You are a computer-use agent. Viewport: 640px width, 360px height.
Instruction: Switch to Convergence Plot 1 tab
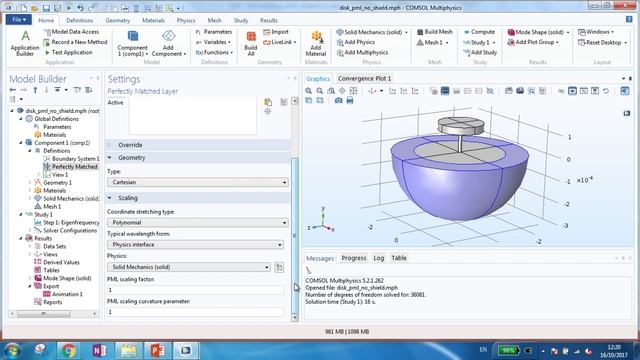[364, 78]
